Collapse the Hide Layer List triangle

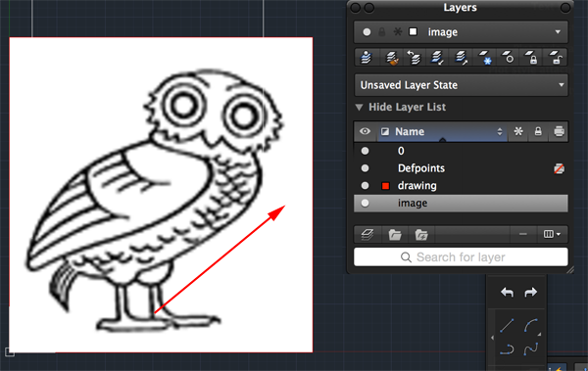359,107
